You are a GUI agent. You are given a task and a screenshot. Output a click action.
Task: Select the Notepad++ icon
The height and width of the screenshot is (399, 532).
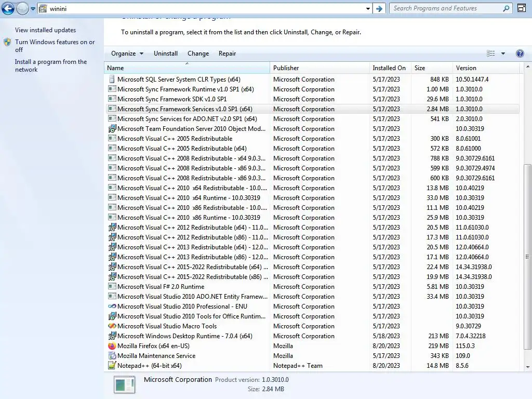(112, 365)
